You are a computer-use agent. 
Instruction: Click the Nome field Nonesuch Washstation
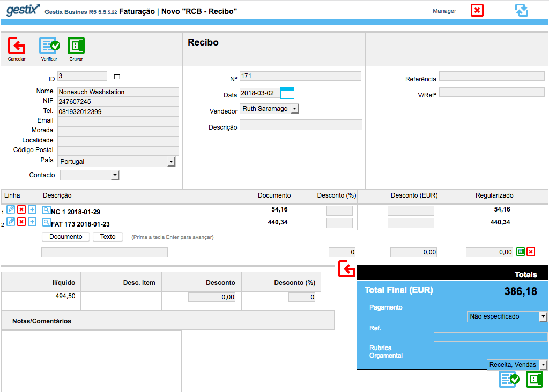118,92
